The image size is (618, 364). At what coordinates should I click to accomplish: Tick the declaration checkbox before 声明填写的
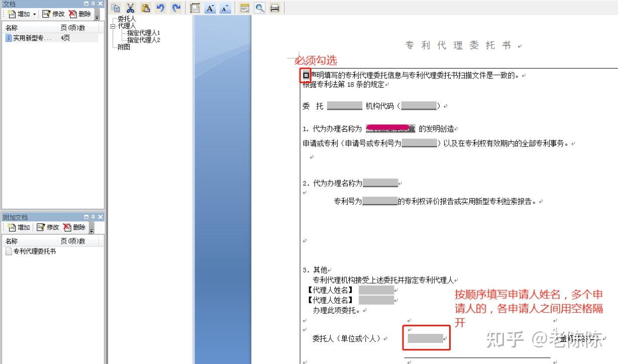pos(306,76)
